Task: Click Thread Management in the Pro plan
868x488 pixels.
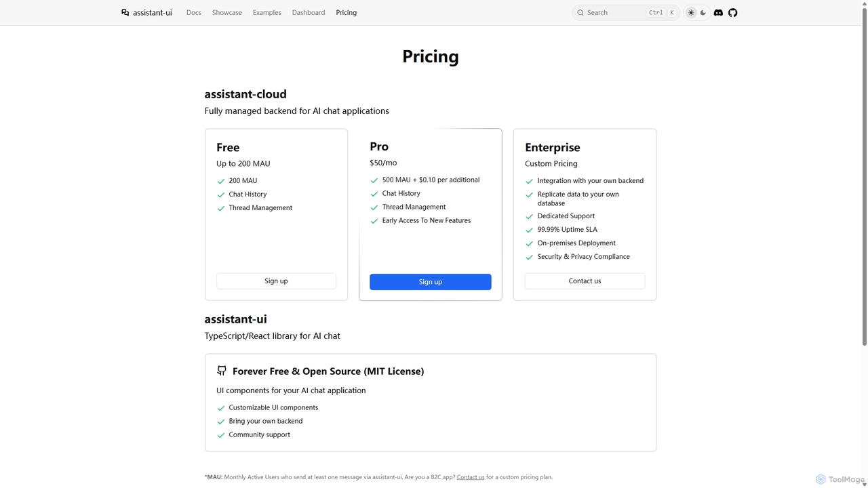Action: (x=414, y=207)
